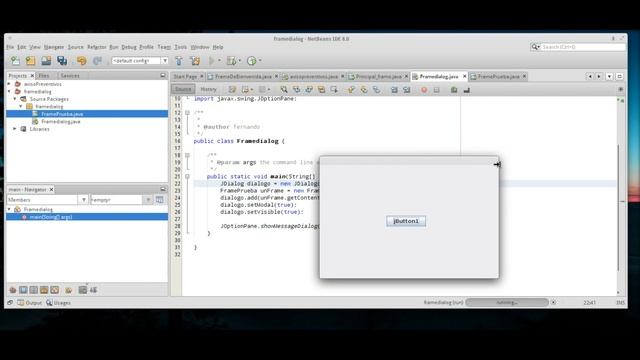The width and height of the screenshot is (640, 360).
Task: Collapse the Framedialog class node in Navigator
Action: pyautogui.click(x=9, y=209)
